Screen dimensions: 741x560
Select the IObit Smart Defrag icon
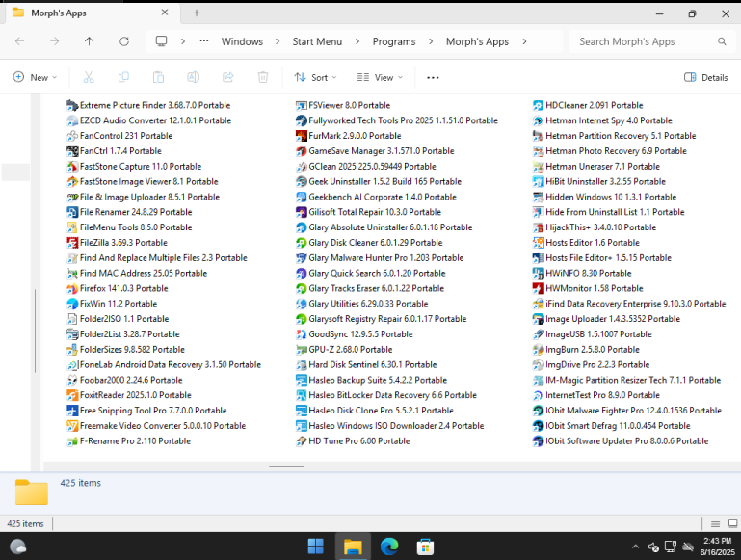538,426
